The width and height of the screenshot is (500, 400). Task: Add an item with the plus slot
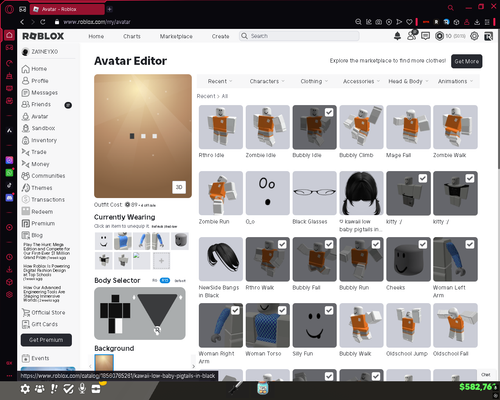coord(161,261)
